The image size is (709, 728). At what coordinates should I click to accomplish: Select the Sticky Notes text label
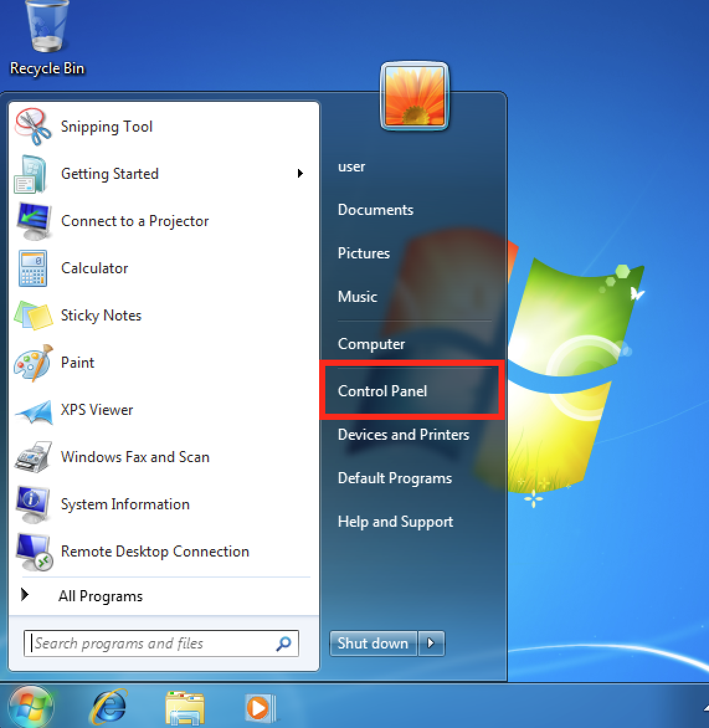101,316
